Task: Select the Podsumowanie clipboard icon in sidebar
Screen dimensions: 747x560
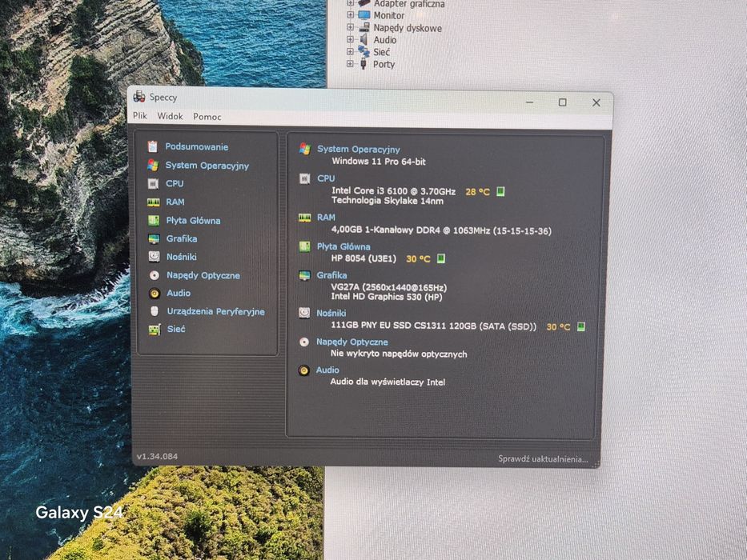Action: tap(152, 146)
